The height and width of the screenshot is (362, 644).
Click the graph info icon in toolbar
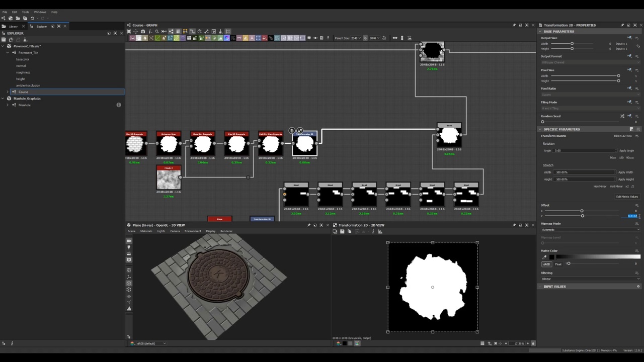150,31
